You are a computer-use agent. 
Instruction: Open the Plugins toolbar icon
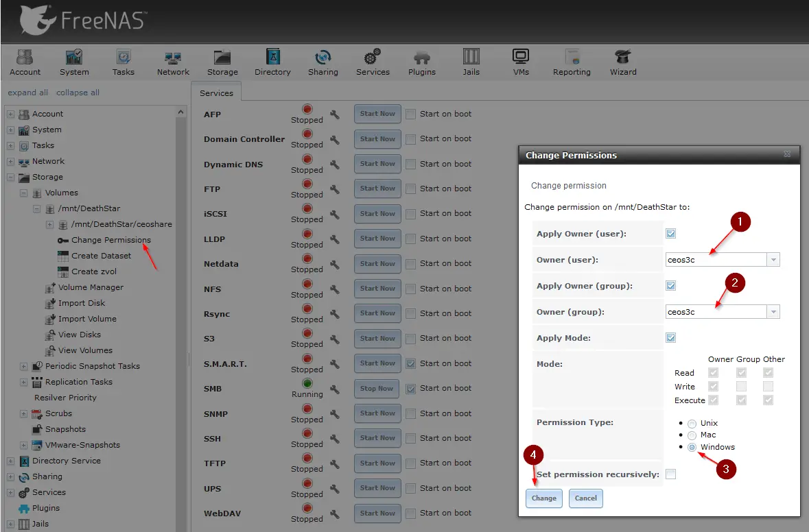[421, 62]
